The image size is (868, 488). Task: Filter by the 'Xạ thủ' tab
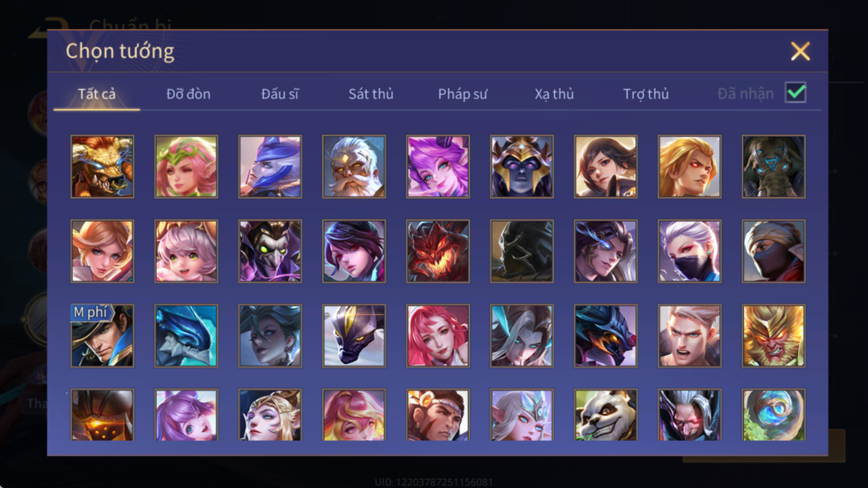tap(554, 94)
